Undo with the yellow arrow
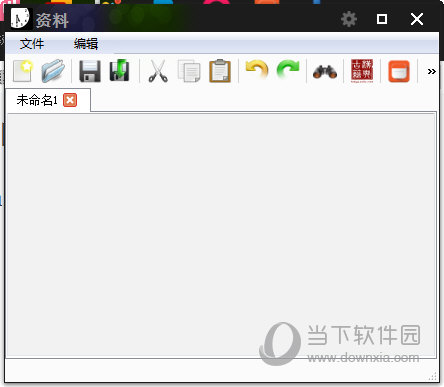 pos(257,70)
